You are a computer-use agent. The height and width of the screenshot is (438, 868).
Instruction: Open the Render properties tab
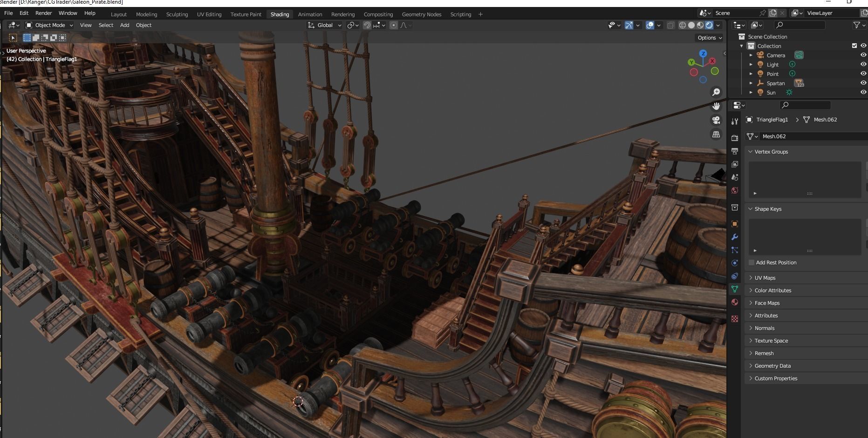click(x=735, y=138)
